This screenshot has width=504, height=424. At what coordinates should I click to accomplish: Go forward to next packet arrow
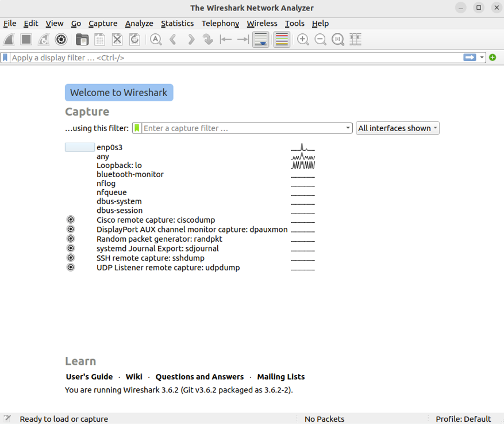(191, 40)
